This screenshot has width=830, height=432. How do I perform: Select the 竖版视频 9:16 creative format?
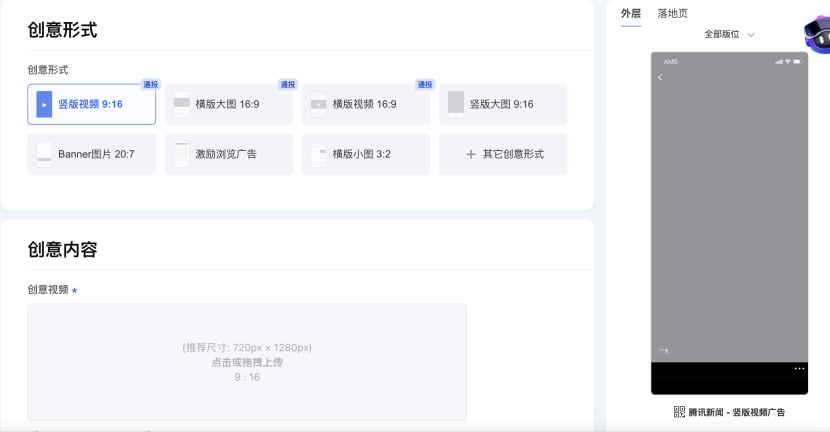pyautogui.click(x=91, y=104)
